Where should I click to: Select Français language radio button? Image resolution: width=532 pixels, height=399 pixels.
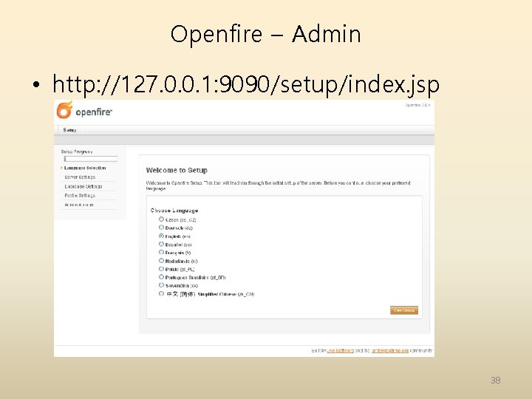[162, 252]
